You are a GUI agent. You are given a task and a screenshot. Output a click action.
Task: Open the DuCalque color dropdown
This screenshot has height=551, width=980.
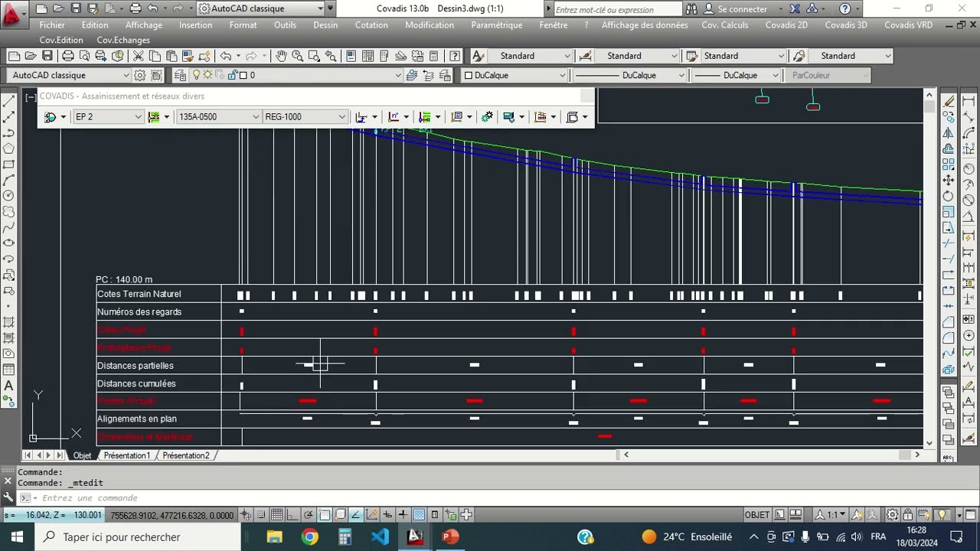point(514,75)
